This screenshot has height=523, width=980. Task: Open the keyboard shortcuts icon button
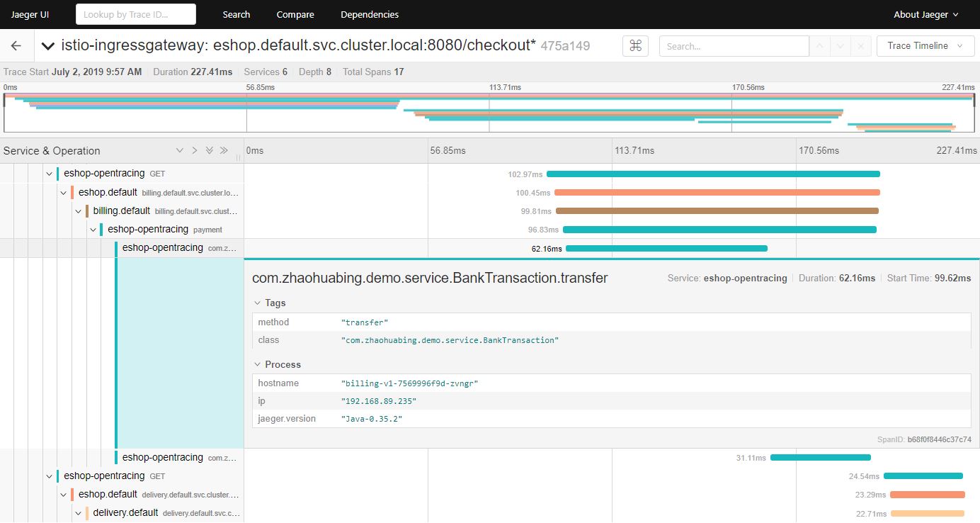click(x=635, y=46)
